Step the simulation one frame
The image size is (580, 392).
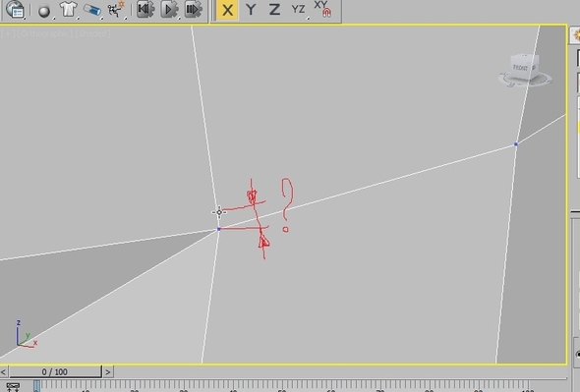coord(194,9)
